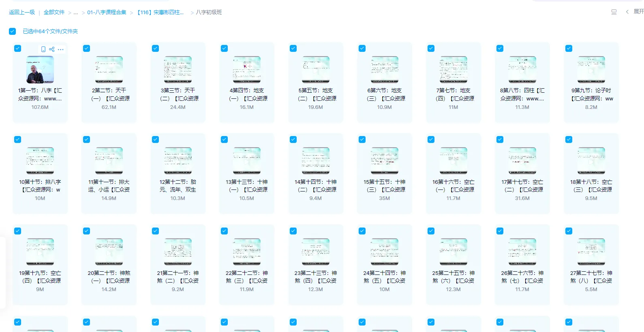Click the 107.6M size label of file 1
Image resolution: width=644 pixels, height=332 pixels.
click(40, 107)
